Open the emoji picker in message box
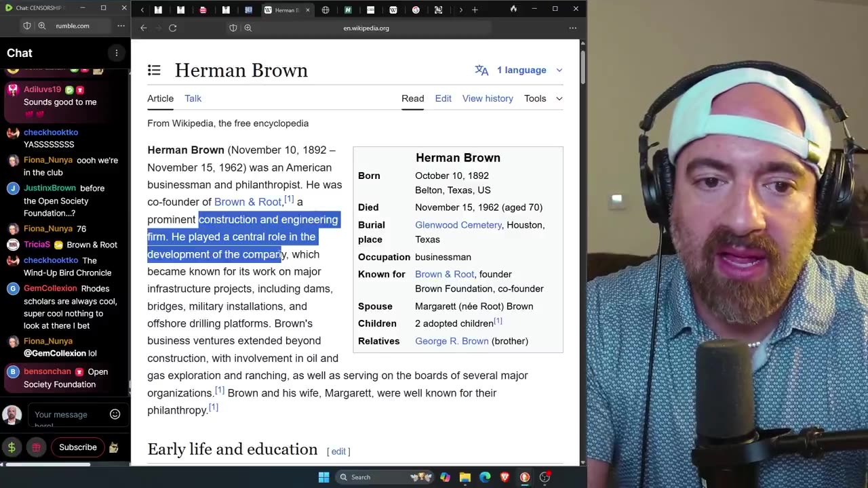Screen dimensions: 868x488 click(x=115, y=414)
